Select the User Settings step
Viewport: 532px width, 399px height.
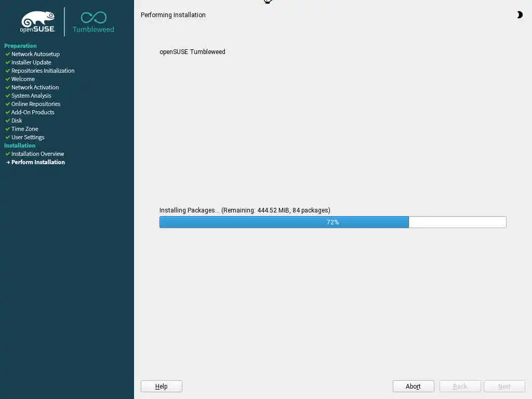[28, 137]
